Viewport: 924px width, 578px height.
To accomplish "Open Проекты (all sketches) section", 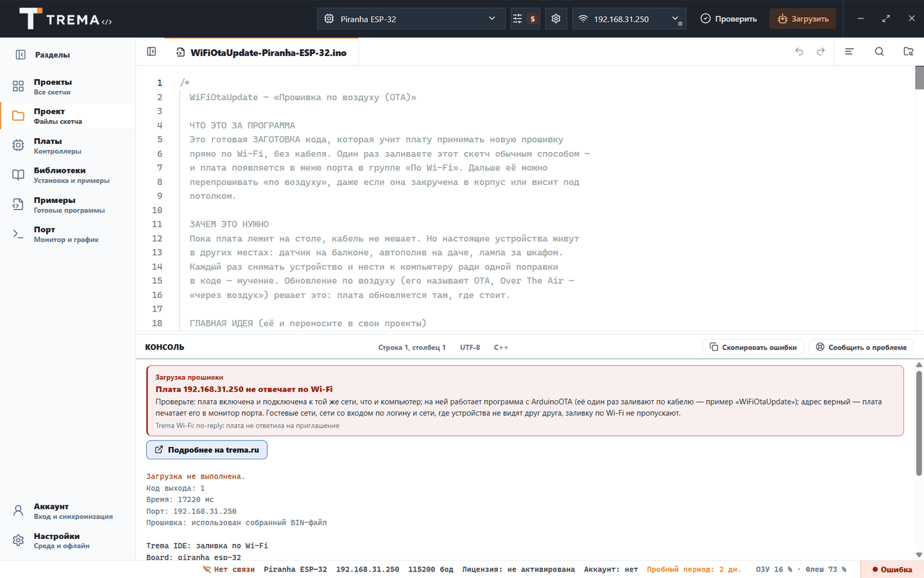I will pyautogui.click(x=67, y=87).
